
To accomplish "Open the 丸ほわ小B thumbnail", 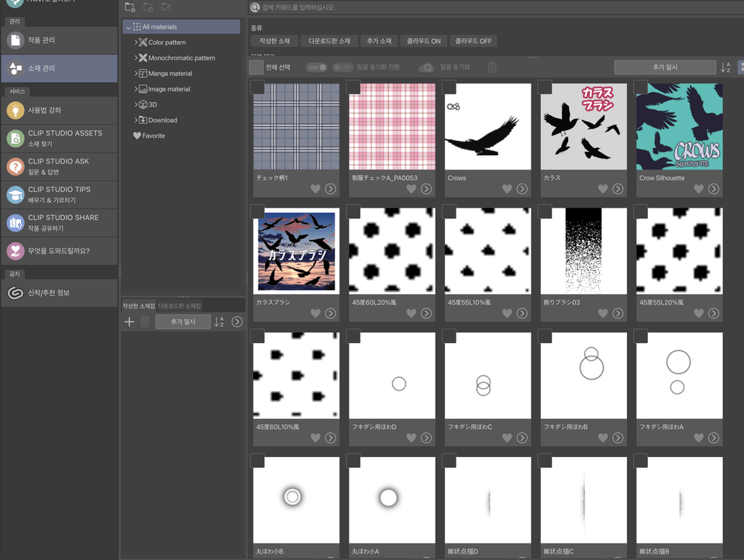I will 296,500.
